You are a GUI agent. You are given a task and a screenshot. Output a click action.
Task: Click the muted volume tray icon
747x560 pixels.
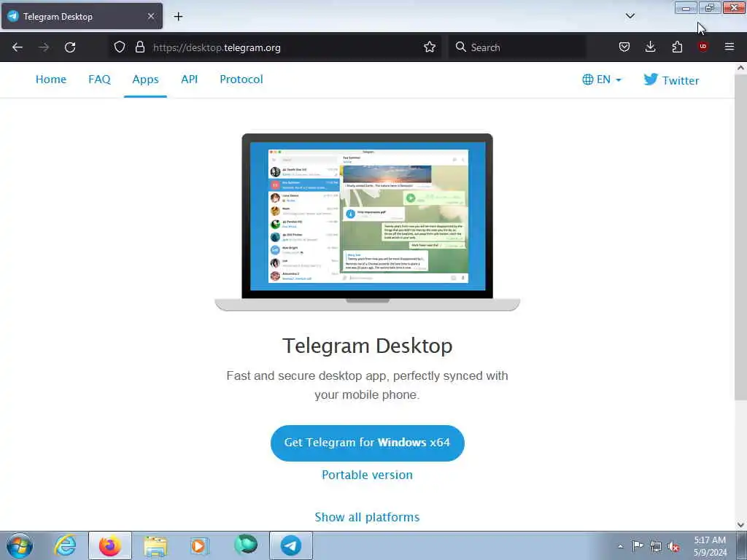click(673, 547)
